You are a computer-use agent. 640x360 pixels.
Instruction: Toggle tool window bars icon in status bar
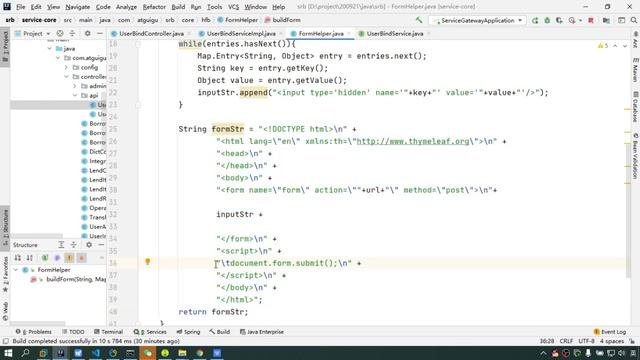(x=5, y=341)
